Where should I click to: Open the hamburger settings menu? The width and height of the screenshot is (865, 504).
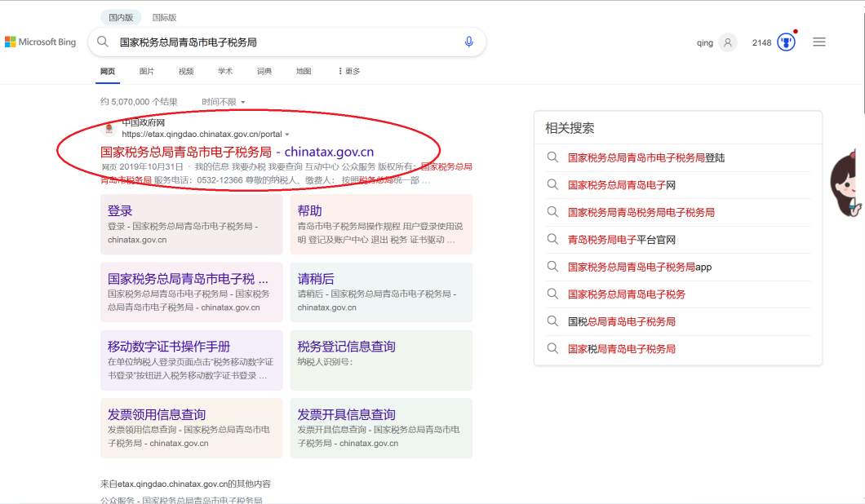(x=819, y=42)
